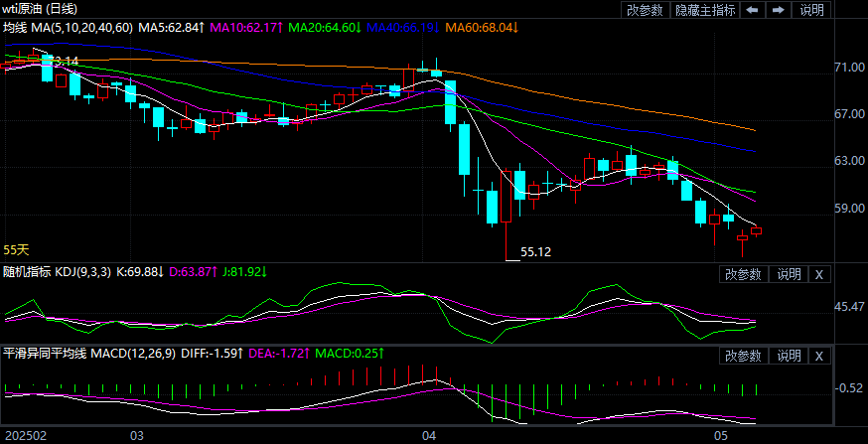
Task: Click the right arrow navigation icon
Action: point(778,10)
